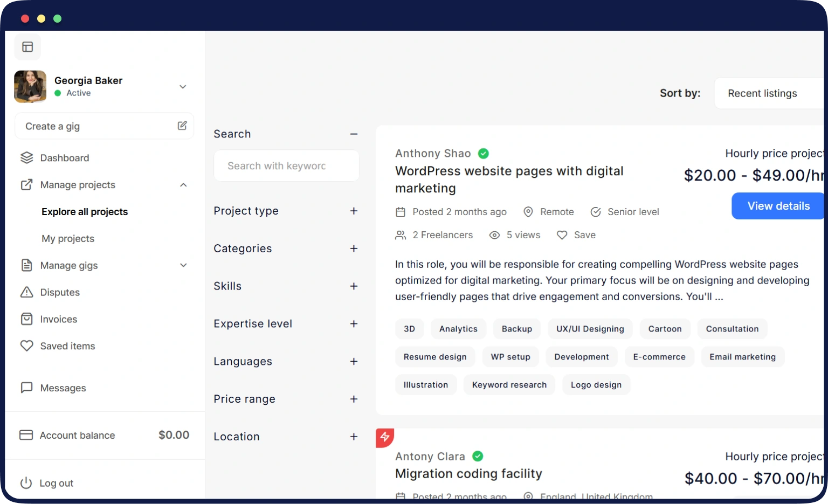828x504 pixels.
Task: Click the Messages chat bubble icon
Action: click(x=26, y=388)
